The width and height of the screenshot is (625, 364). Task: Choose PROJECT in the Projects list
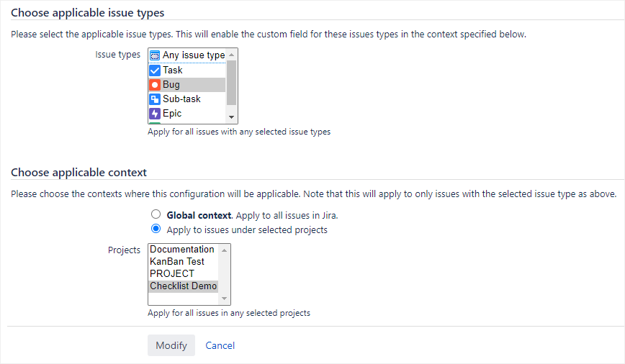(x=172, y=274)
